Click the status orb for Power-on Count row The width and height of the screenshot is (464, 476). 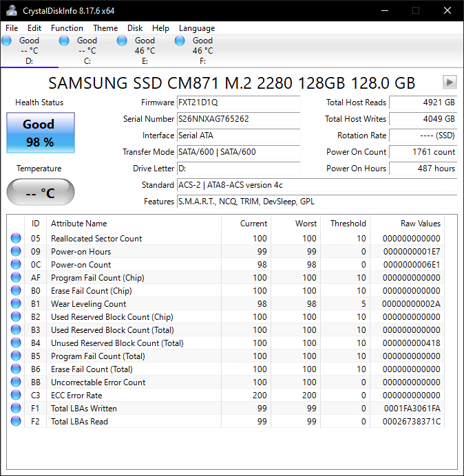[16, 264]
